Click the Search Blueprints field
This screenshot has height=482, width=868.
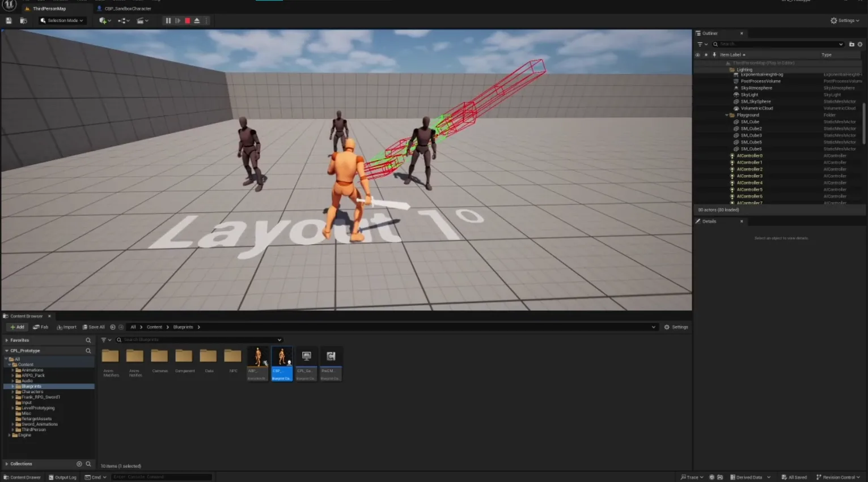click(x=199, y=340)
